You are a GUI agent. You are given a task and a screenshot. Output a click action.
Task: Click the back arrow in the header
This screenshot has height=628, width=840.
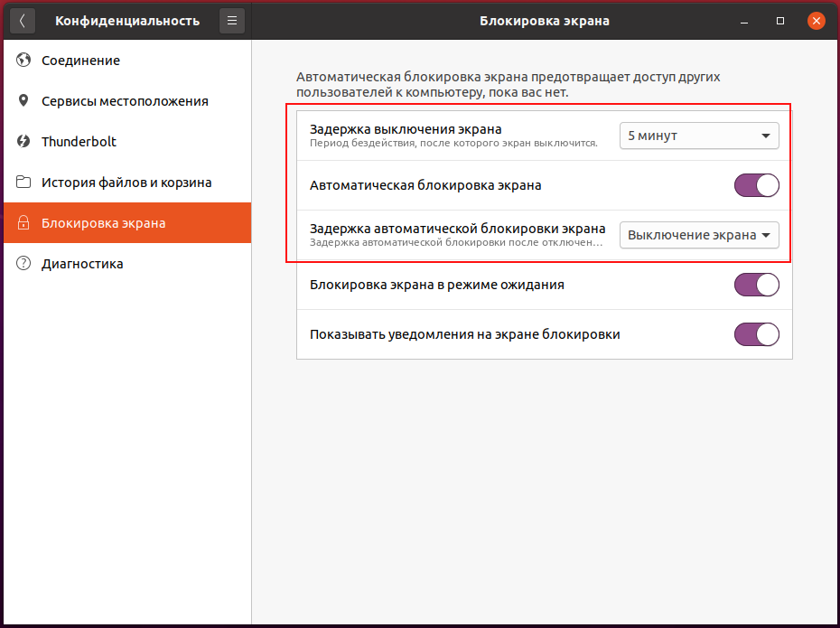23,21
